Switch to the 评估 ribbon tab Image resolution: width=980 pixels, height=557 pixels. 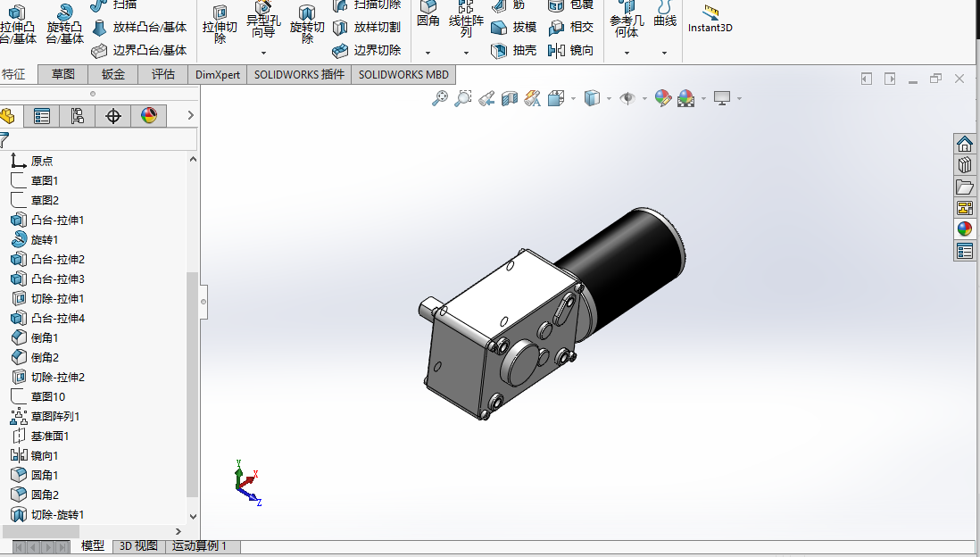pos(163,74)
